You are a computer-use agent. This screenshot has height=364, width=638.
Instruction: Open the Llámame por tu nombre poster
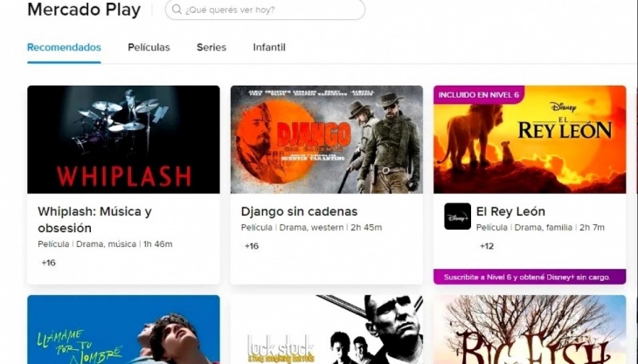123,329
